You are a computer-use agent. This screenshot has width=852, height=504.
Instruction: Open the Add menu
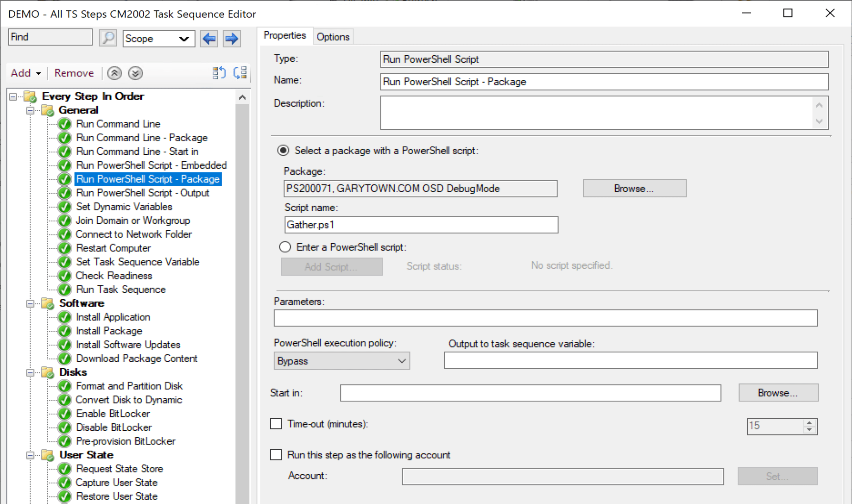tap(25, 73)
